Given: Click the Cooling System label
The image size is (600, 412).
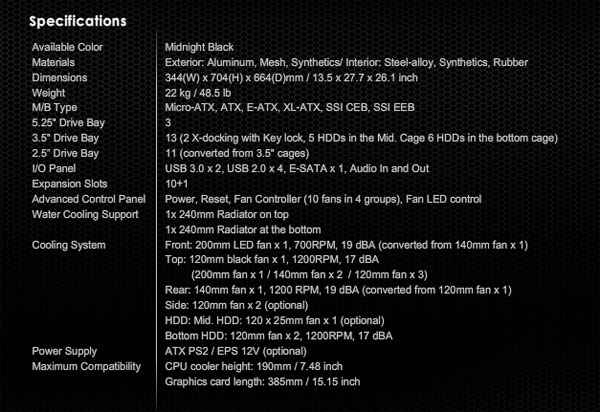Looking at the screenshot, I should coord(68,245).
